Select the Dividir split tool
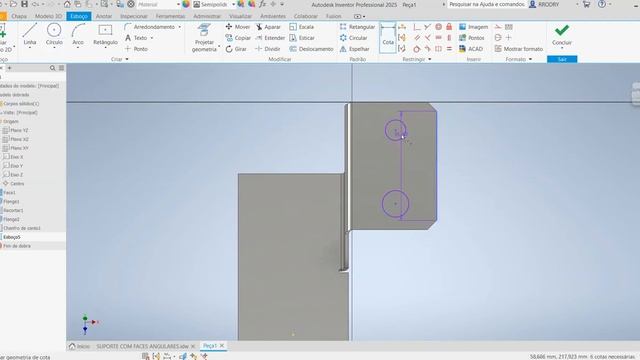 [267, 49]
